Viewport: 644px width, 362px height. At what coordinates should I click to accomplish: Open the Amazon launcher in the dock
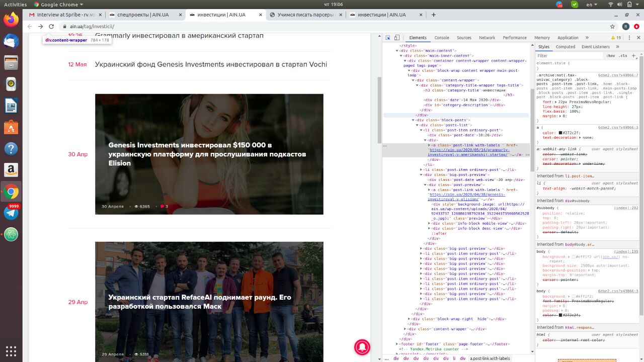(x=11, y=170)
